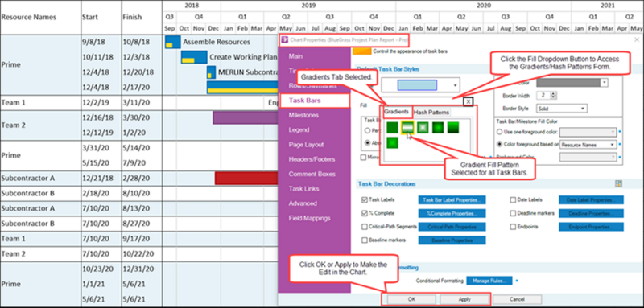Open the Border Style dropdown showing Solid
This screenshot has height=308, width=644.
point(561,109)
